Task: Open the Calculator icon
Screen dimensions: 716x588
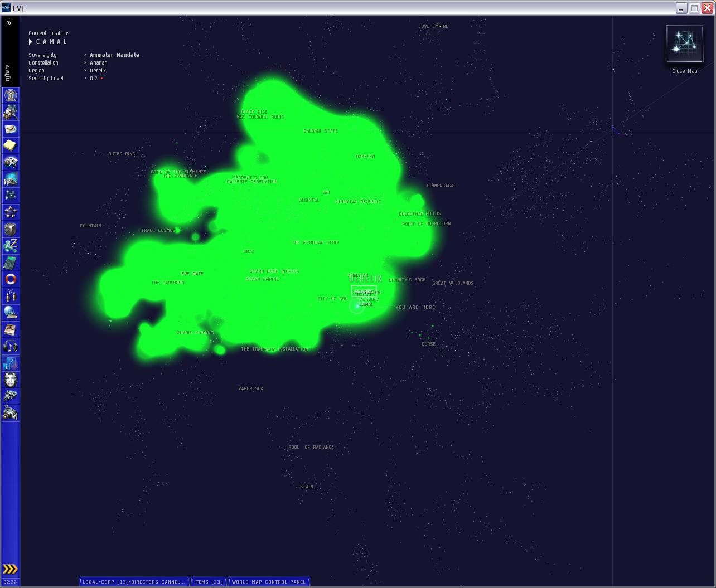Action: (x=10, y=263)
